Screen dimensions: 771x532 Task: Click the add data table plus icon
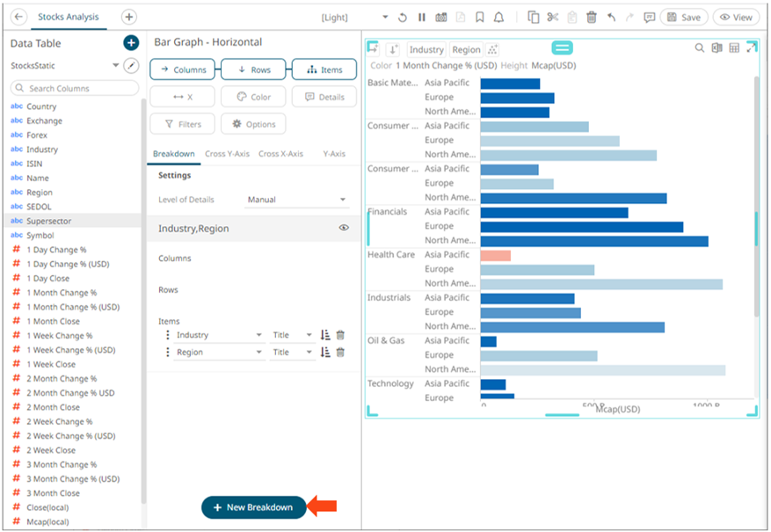[x=130, y=43]
